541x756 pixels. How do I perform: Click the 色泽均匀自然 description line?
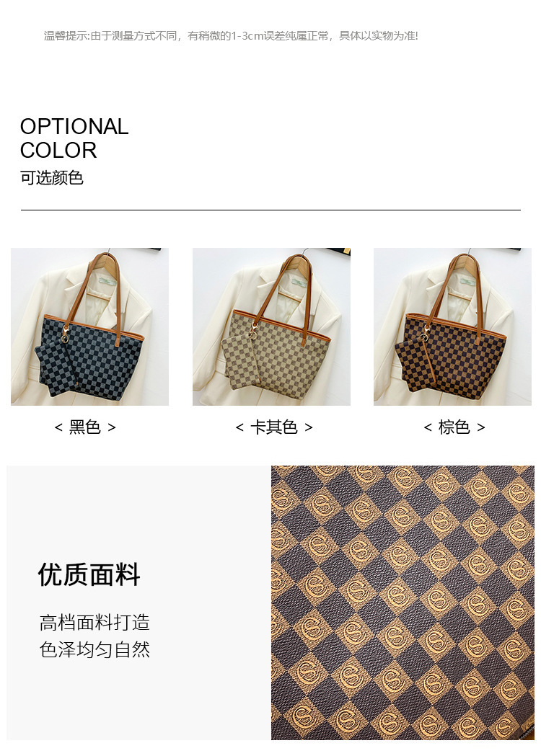pyautogui.click(x=94, y=649)
